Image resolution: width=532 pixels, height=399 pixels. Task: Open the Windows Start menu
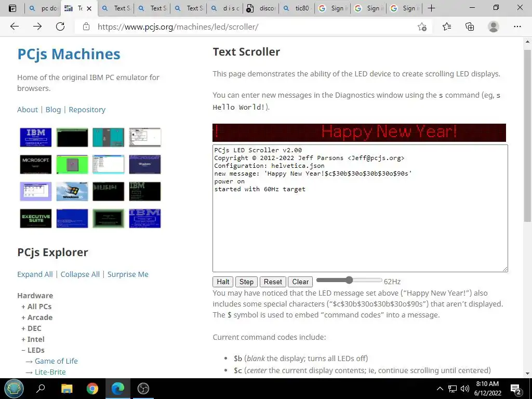(14, 389)
